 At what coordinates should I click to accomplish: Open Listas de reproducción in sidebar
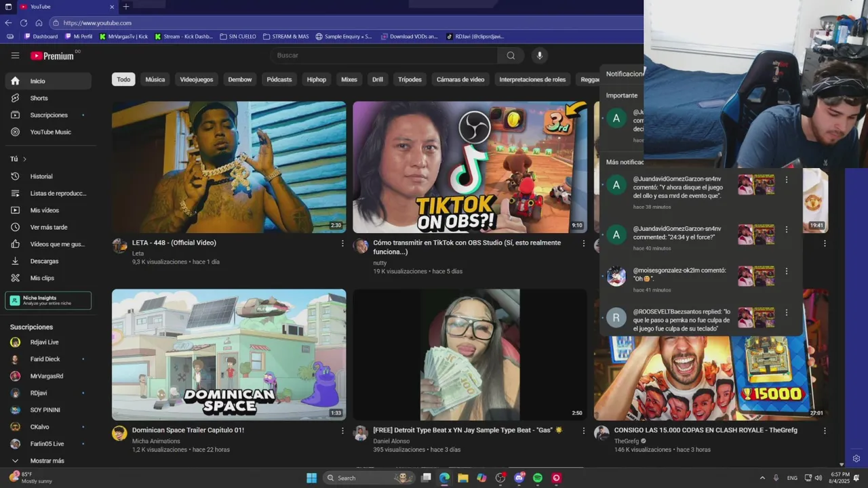click(x=47, y=193)
